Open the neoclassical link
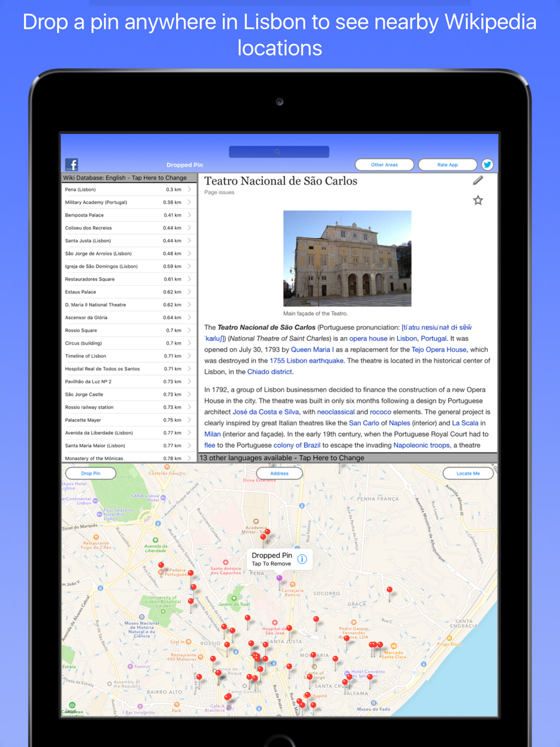Viewport: 560px width, 747px height. point(336,412)
